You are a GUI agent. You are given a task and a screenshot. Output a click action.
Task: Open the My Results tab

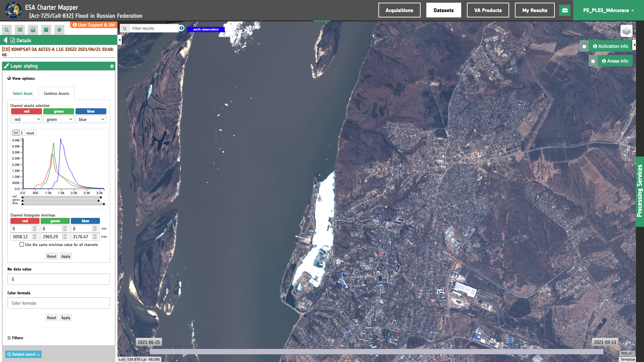click(535, 10)
